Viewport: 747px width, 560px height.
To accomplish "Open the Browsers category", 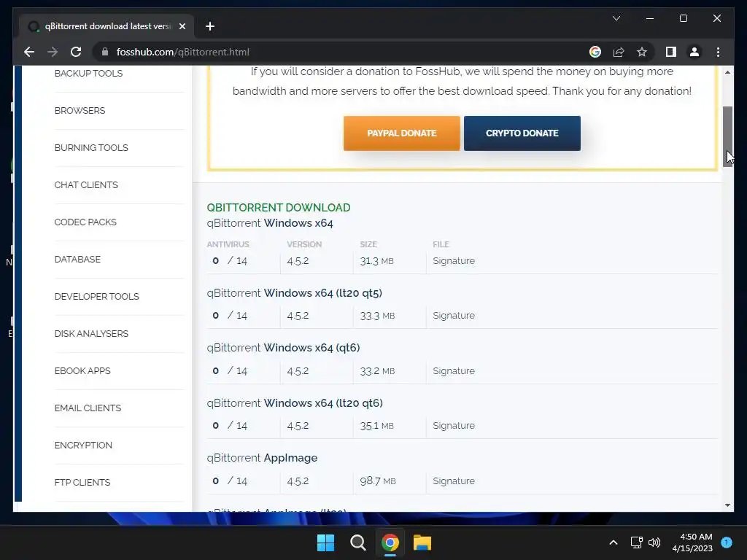I will pyautogui.click(x=80, y=111).
